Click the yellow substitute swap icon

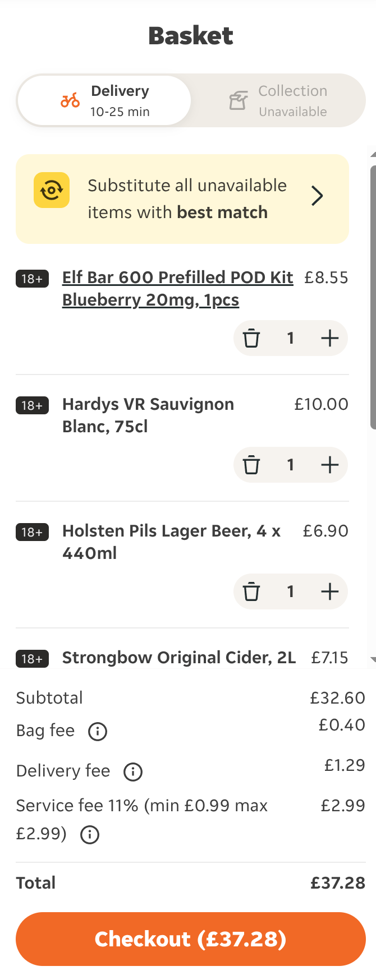tap(52, 190)
